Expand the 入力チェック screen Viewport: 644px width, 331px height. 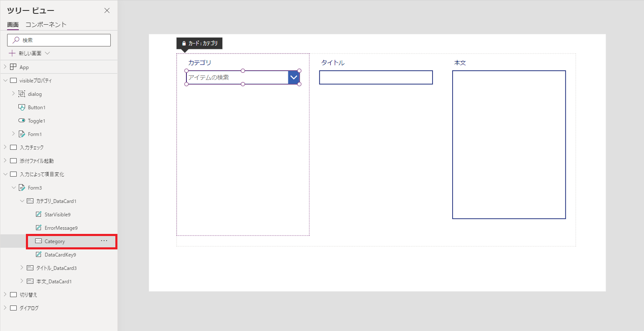(x=5, y=147)
